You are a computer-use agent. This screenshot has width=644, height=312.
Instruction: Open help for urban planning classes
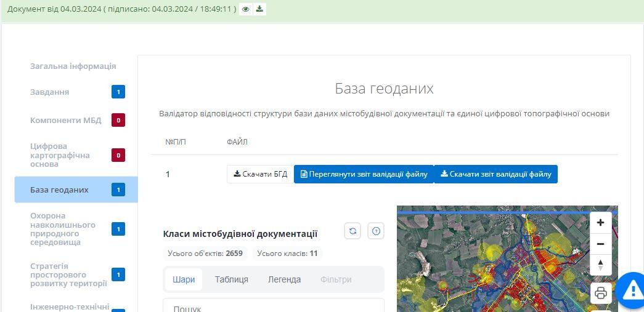[376, 231]
